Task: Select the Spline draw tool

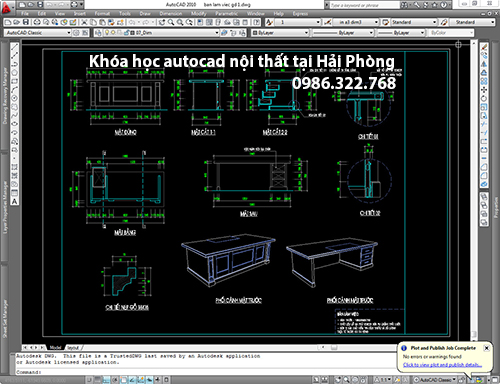Action: click(15, 115)
